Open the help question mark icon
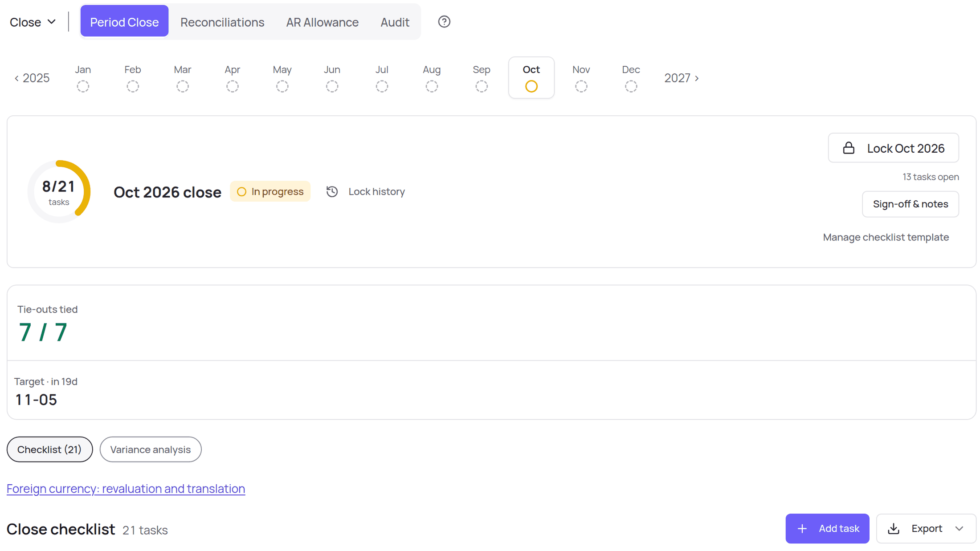Screen dimensions: 980x551 click(x=444, y=22)
